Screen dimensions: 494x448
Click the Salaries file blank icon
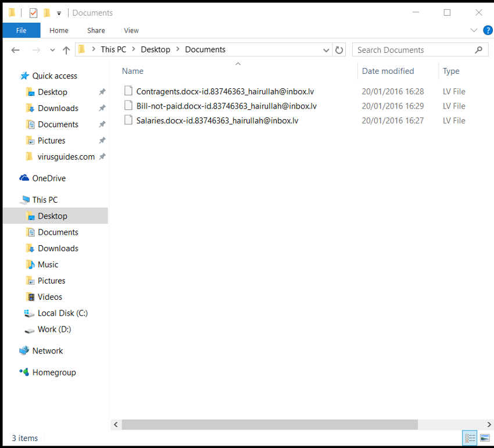(128, 120)
